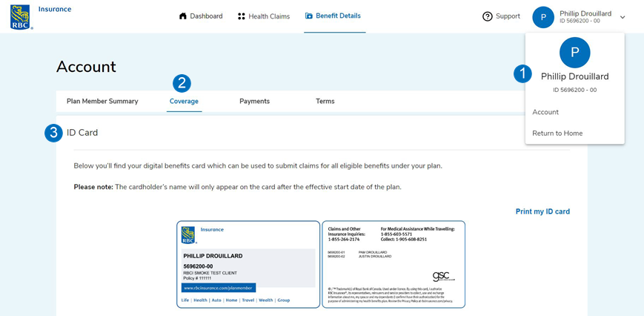Viewport: 644px width, 316px height.
Task: Open the Health Claims nav item
Action: (x=264, y=16)
